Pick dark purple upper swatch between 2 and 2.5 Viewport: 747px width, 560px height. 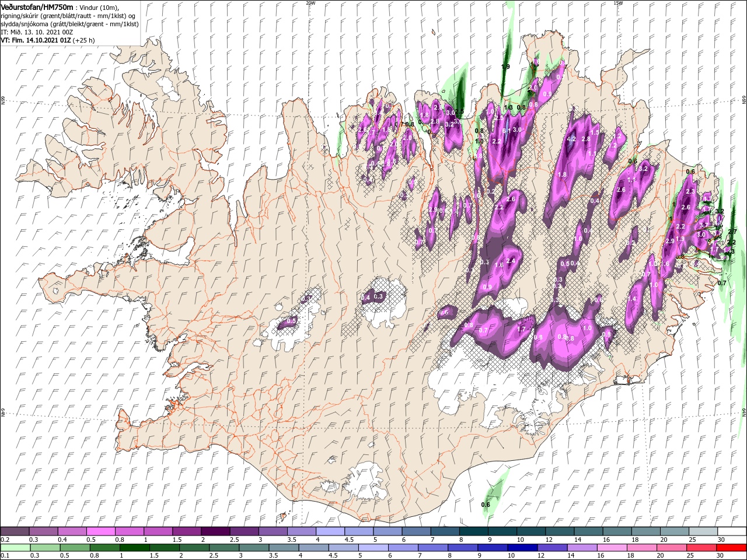click(215, 531)
